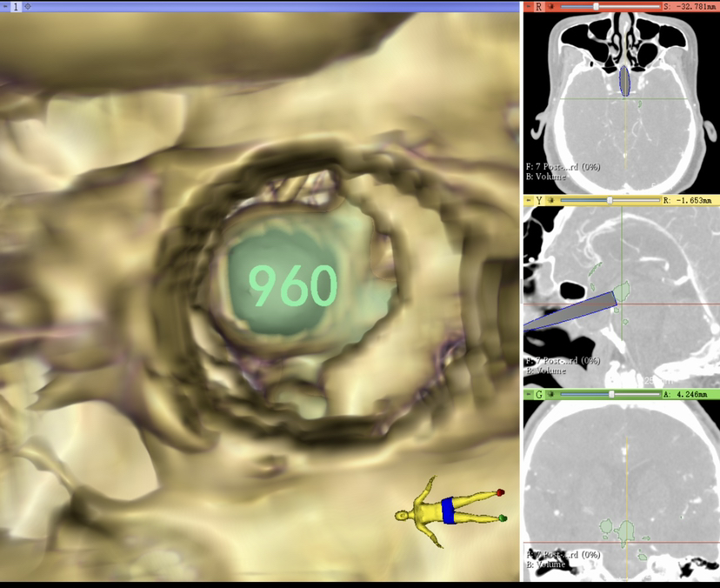The height and width of the screenshot is (588, 720).
Task: Click the red slice offset slider handle
Action: [x=596, y=6]
